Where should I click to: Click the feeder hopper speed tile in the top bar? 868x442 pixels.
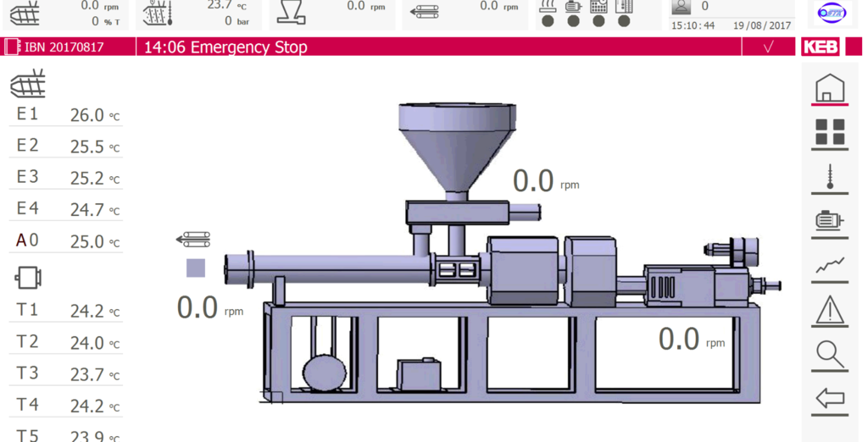(331, 15)
